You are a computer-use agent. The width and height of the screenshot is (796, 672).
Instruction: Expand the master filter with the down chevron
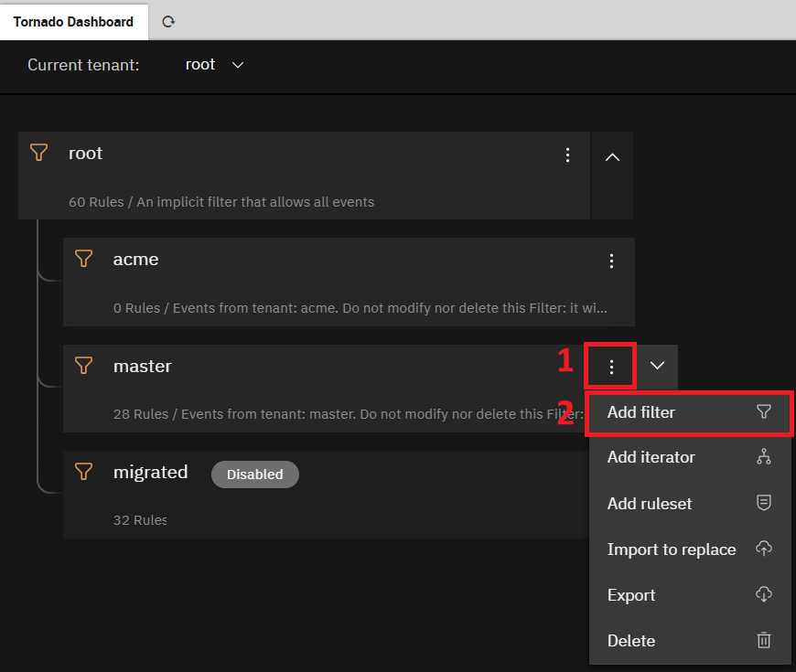[658, 366]
